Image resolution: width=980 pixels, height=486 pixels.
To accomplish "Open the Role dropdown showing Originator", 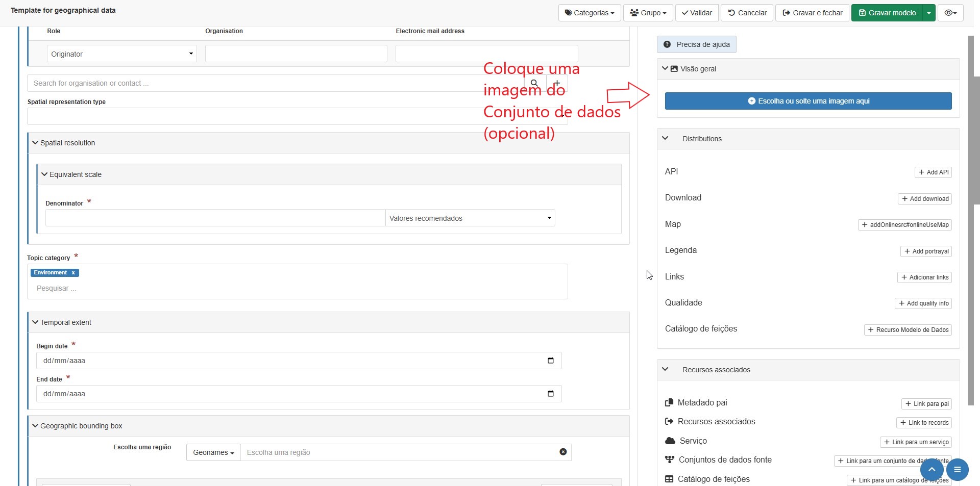I will click(121, 54).
